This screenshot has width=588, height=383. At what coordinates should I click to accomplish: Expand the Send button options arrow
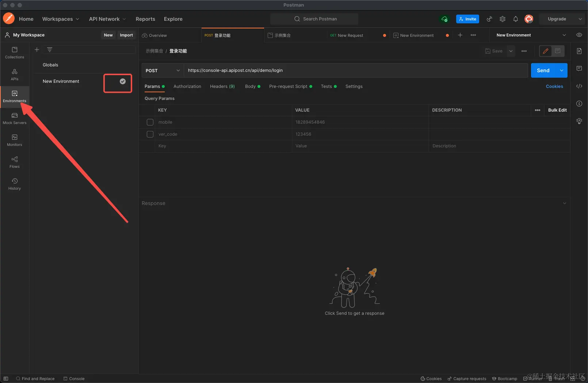tap(562, 70)
